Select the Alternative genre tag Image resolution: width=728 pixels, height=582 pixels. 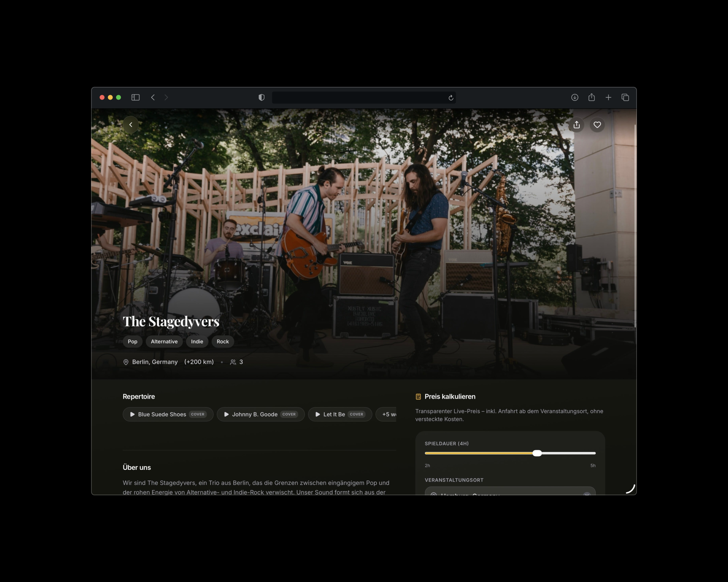tap(164, 341)
